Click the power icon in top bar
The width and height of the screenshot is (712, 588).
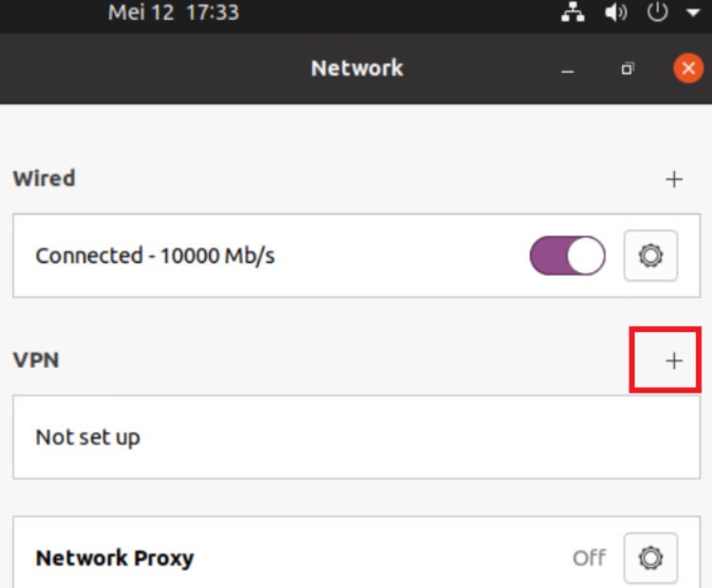pyautogui.click(x=658, y=13)
